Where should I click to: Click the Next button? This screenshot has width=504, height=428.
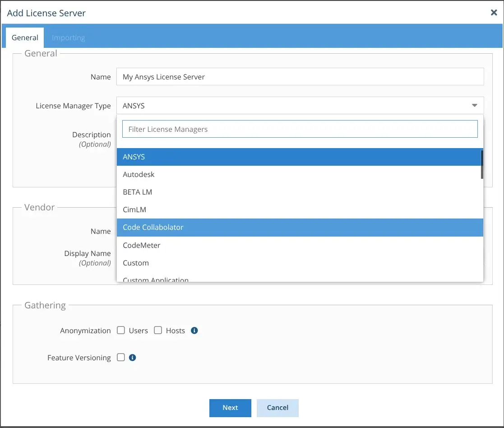[x=230, y=408]
